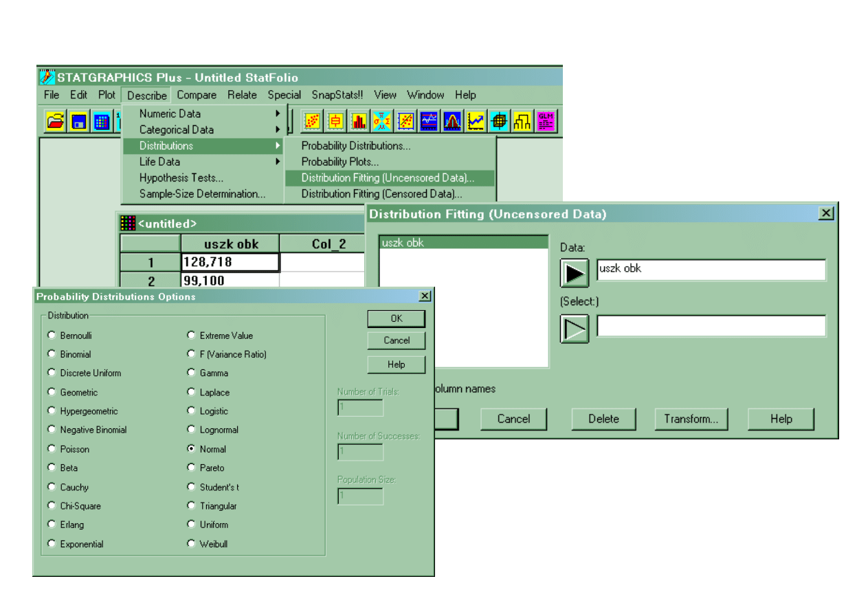Click the filled arrow beside Data field

click(x=575, y=273)
